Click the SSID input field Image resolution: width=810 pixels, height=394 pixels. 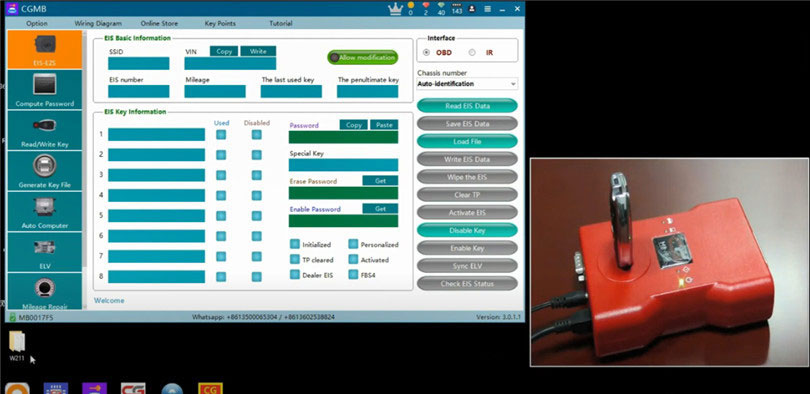(138, 64)
